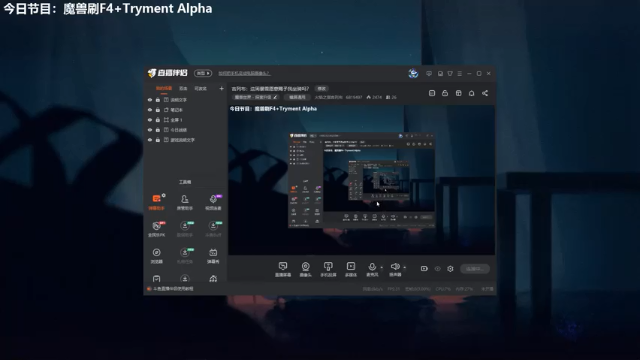Image resolution: width=640 pixels, height=360 pixels.
Task: Open the 弹幕秀 danmaku show tool
Action: 213,256
